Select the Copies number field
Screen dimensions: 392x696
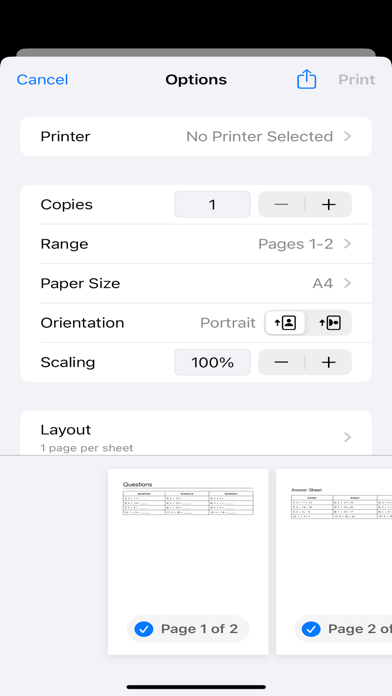tap(212, 205)
